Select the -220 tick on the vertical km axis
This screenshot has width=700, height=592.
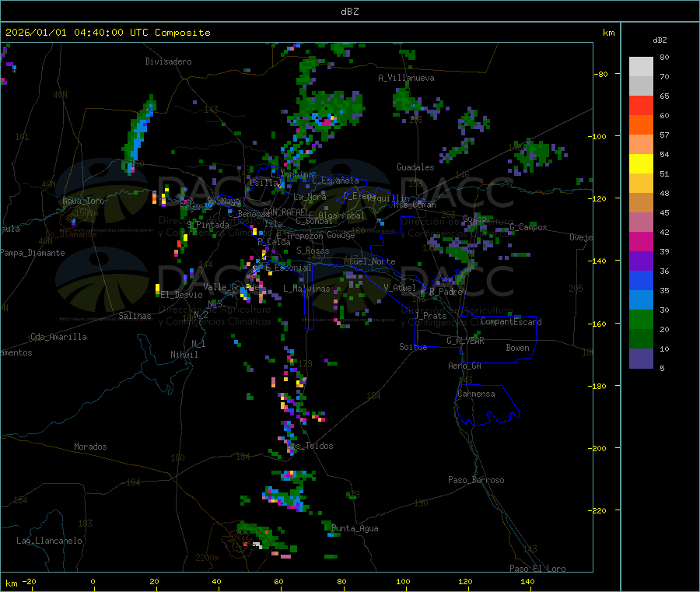point(597,511)
